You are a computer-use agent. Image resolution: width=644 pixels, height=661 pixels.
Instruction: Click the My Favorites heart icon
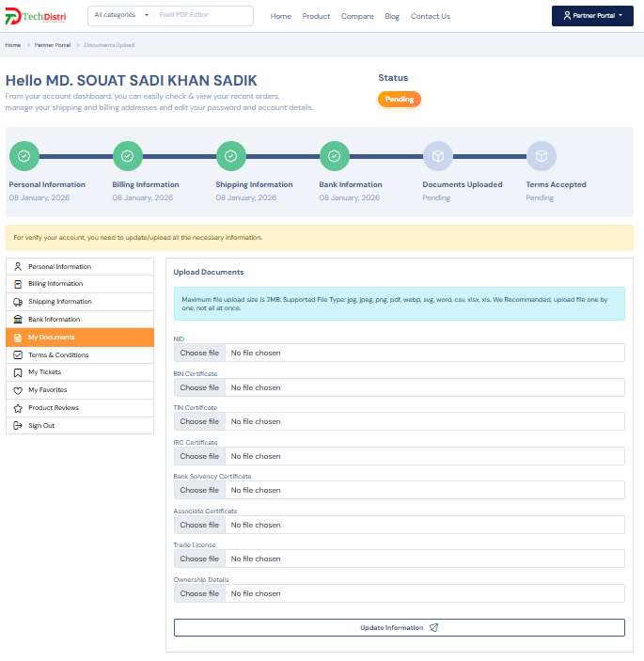tap(18, 390)
